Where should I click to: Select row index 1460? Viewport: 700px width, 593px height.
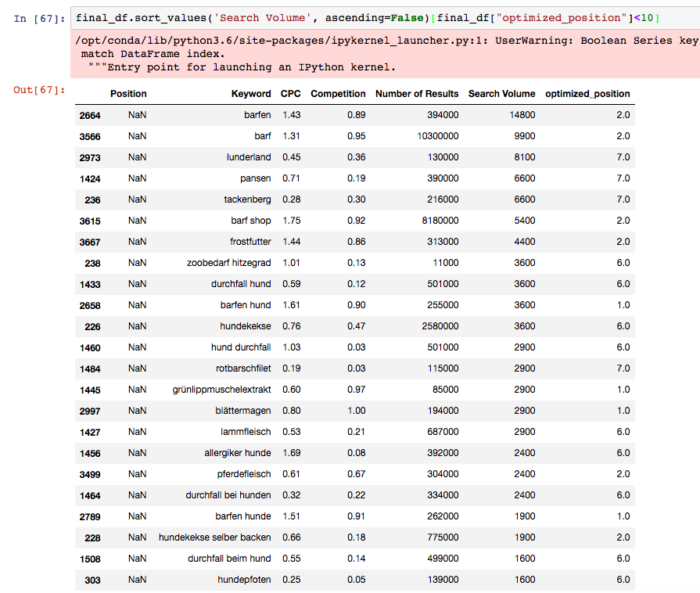click(x=90, y=348)
